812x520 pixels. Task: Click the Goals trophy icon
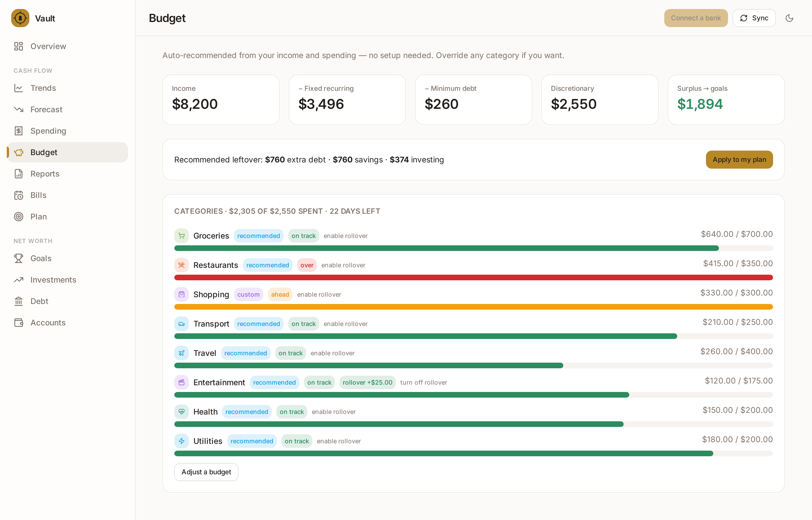pyautogui.click(x=19, y=258)
